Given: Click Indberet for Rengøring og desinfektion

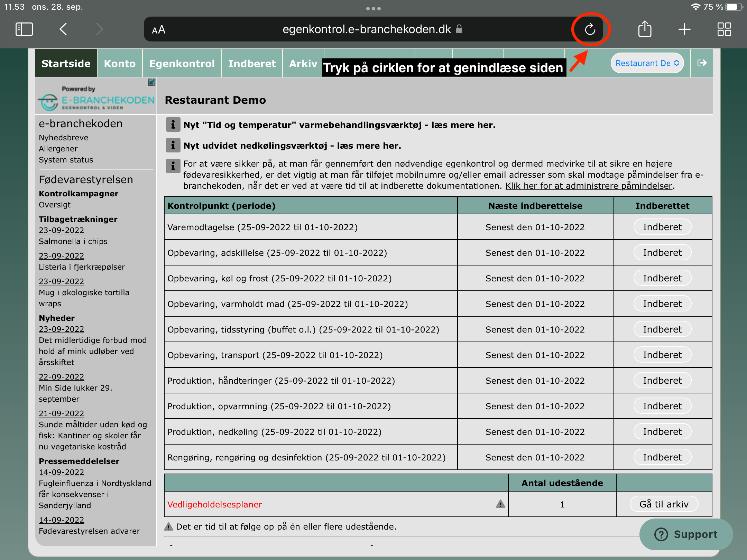Looking at the screenshot, I should (662, 457).
